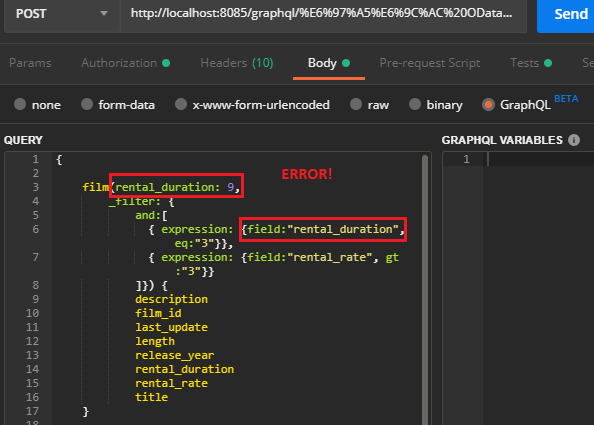Select the Body tab
This screenshot has width=594, height=425.
328,63
